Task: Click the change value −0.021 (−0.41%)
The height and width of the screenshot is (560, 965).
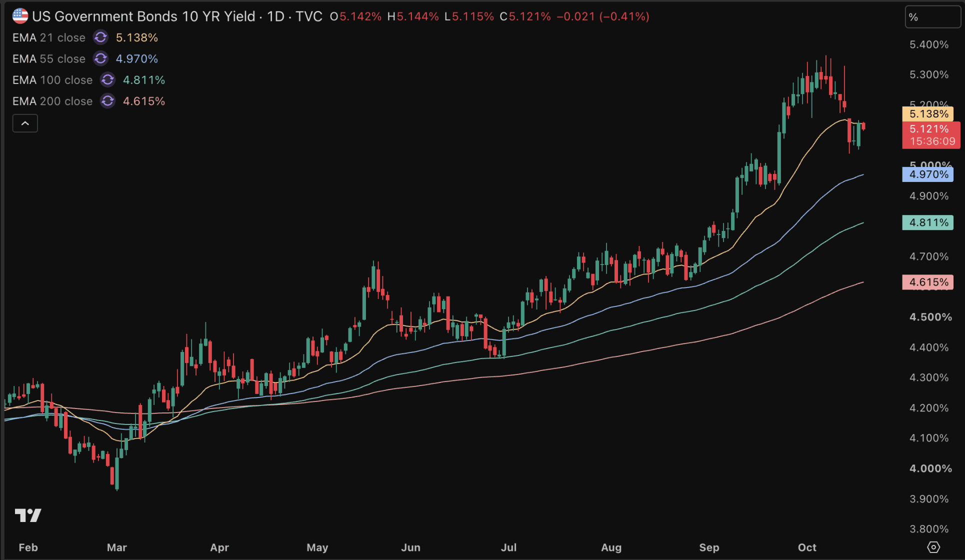Action: tap(603, 16)
